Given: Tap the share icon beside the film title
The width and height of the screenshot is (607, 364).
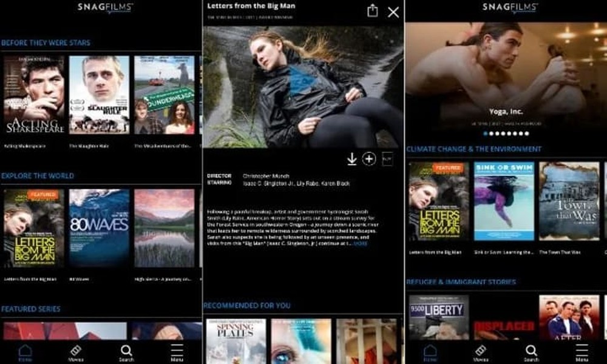Looking at the screenshot, I should 373,12.
